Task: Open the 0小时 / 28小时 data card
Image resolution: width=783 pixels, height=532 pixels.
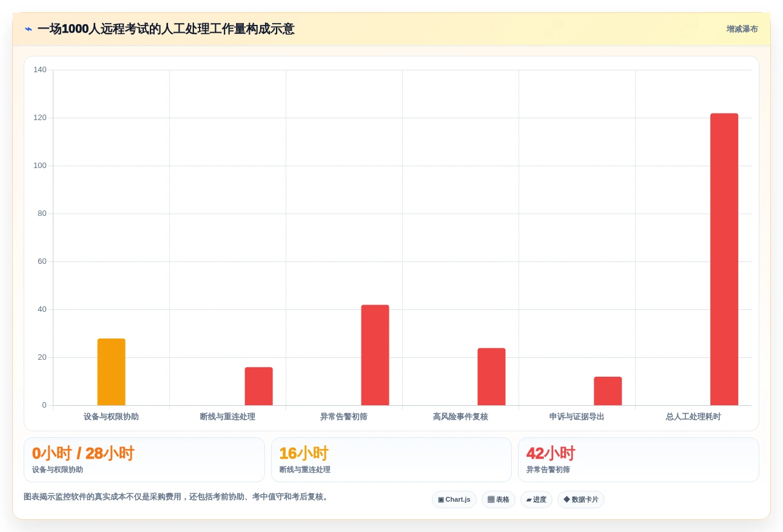Action: [144, 460]
